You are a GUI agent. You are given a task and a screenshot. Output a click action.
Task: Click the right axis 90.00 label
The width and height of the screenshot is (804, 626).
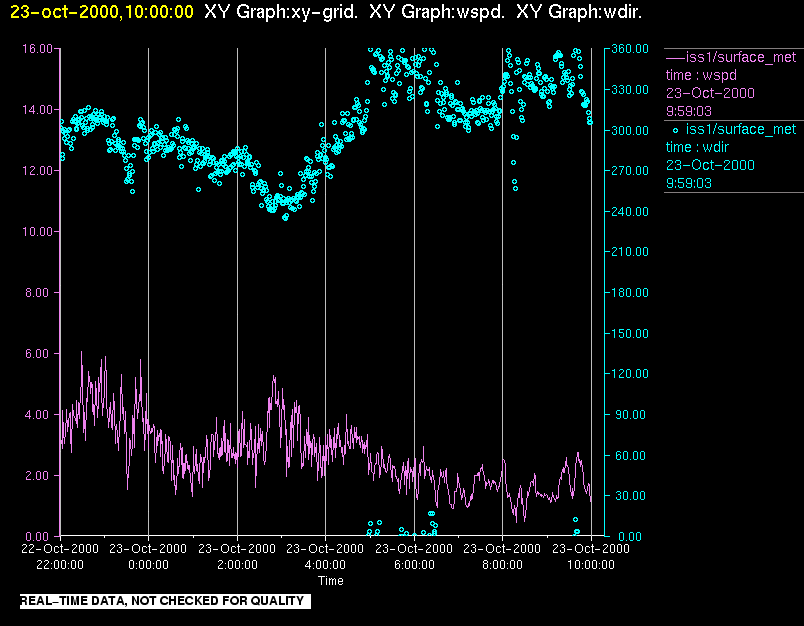coord(630,415)
